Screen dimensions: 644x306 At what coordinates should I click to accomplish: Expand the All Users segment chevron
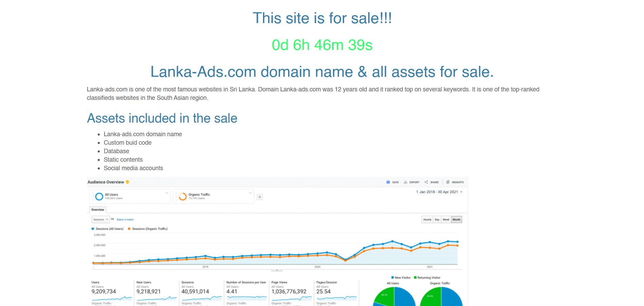(167, 193)
